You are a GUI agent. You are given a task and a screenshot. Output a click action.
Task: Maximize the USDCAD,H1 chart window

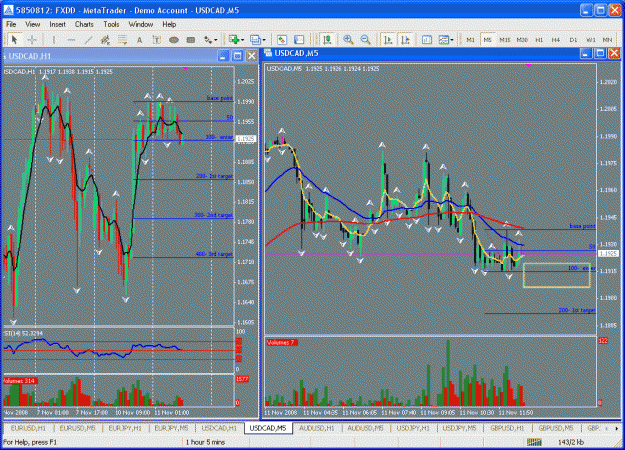[x=238, y=56]
